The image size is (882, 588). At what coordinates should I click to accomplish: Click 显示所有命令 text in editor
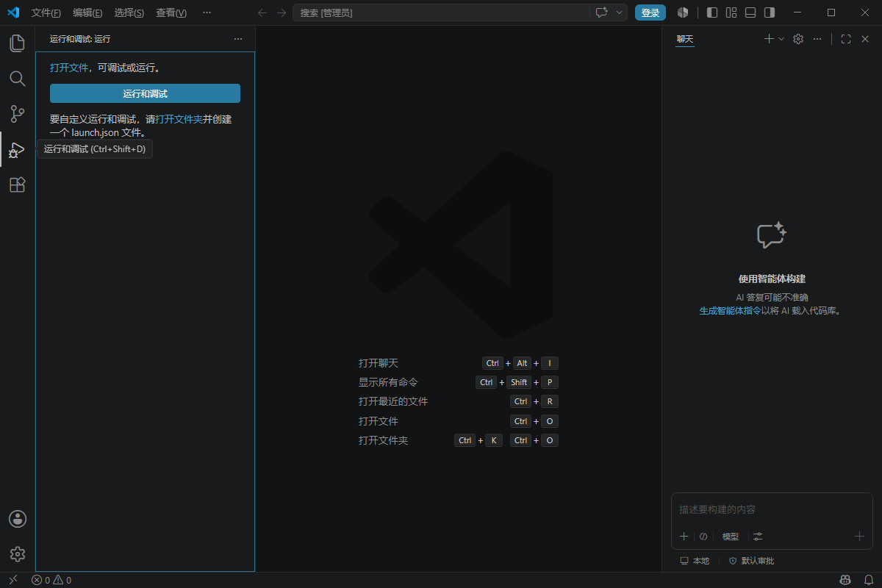coord(388,382)
